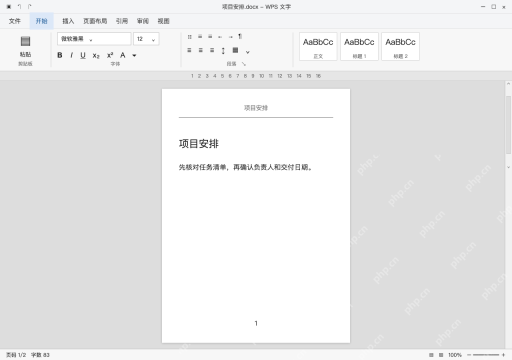Screen dimensions: 512x360
Task: Open line spacing options
Action: click(223, 50)
